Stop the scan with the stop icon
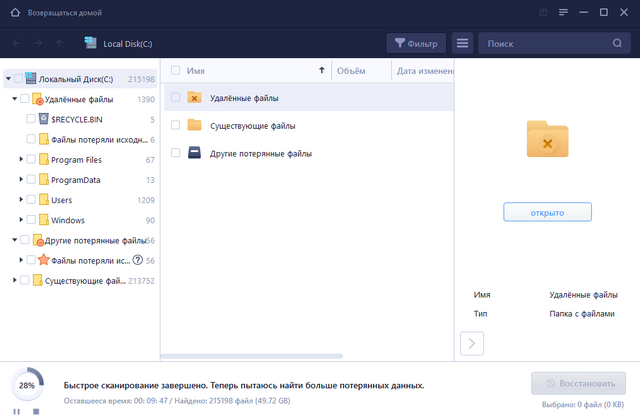640x420 pixels. click(36, 411)
